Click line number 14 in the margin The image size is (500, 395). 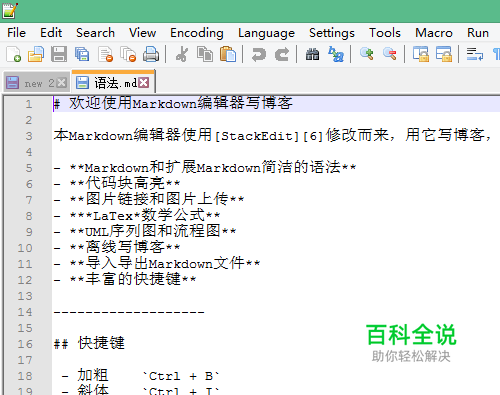(25, 312)
